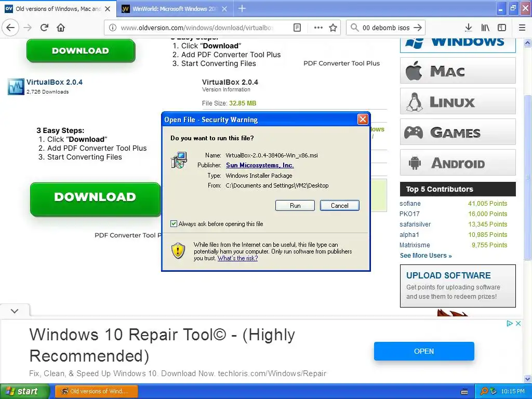532x399 pixels.
Task: Click the Windows 10 Repair Tool ad headline
Action: 162,345
